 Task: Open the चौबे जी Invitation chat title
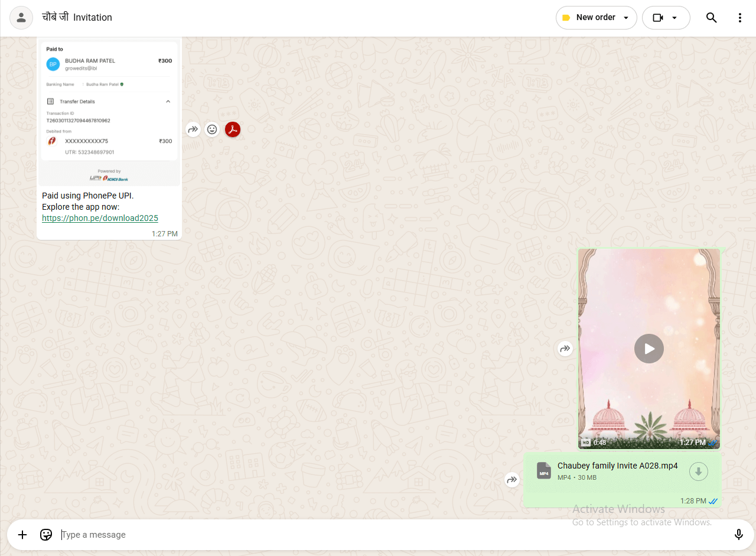coord(77,18)
